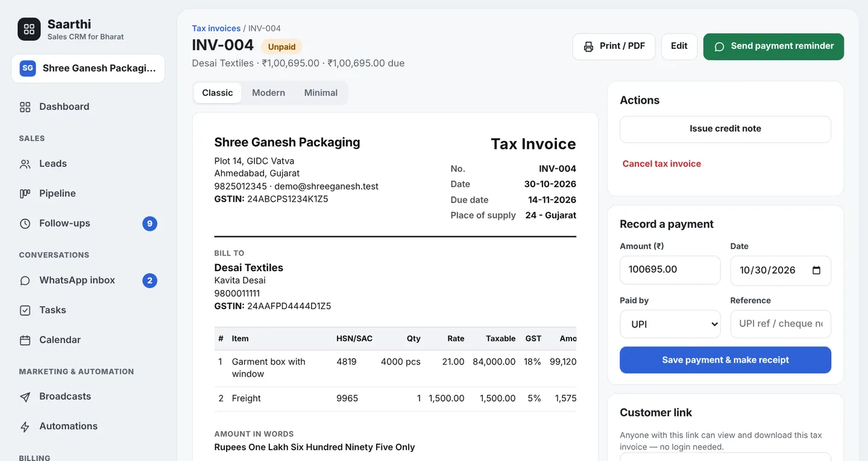Click the Follow-ups clock icon
This screenshot has height=461, width=868.
tap(25, 224)
